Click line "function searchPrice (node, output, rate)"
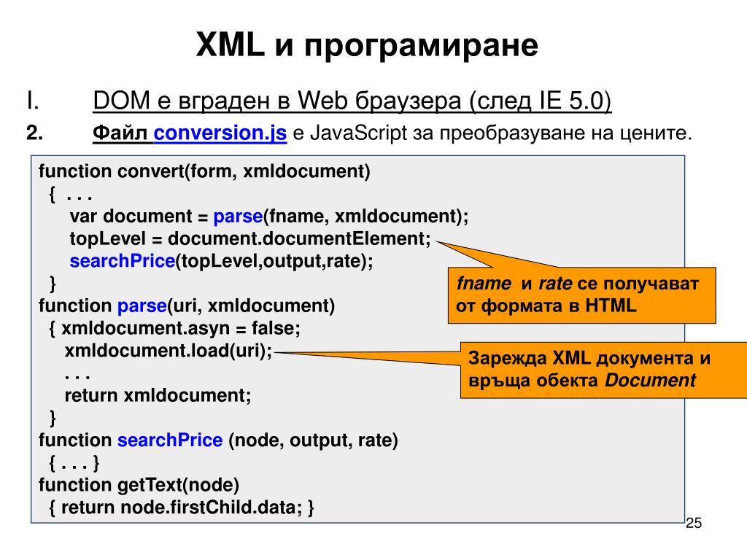This screenshot has width=747, height=560. coord(218,440)
